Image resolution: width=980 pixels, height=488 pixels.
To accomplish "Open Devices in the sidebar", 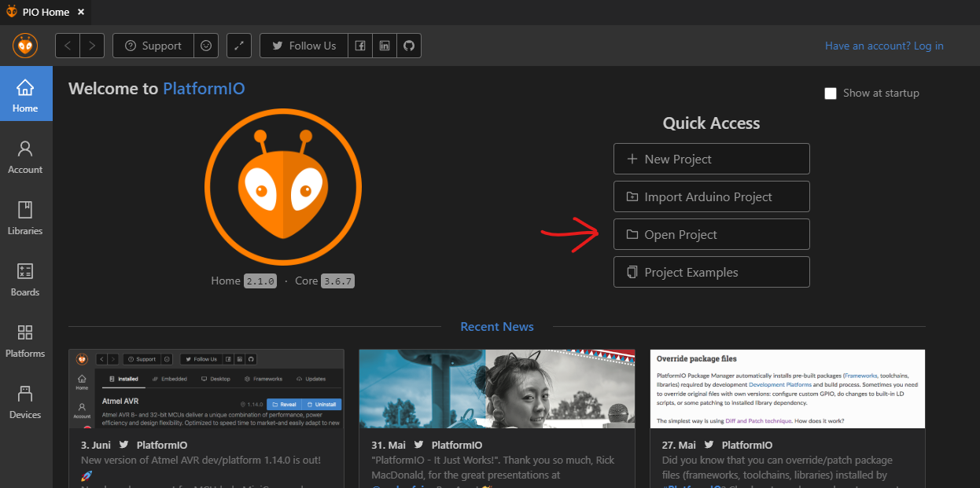I will tap(25, 402).
